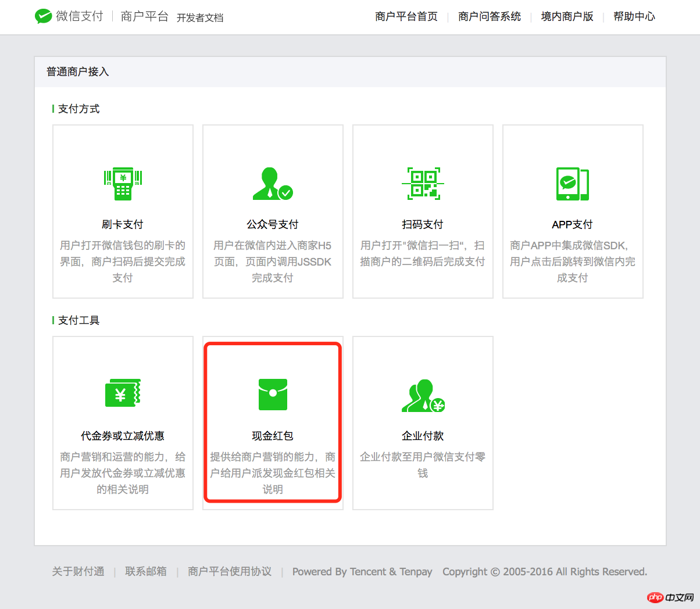Click the APP支付 SDK description text
This screenshot has height=609, width=700.
coord(573,261)
